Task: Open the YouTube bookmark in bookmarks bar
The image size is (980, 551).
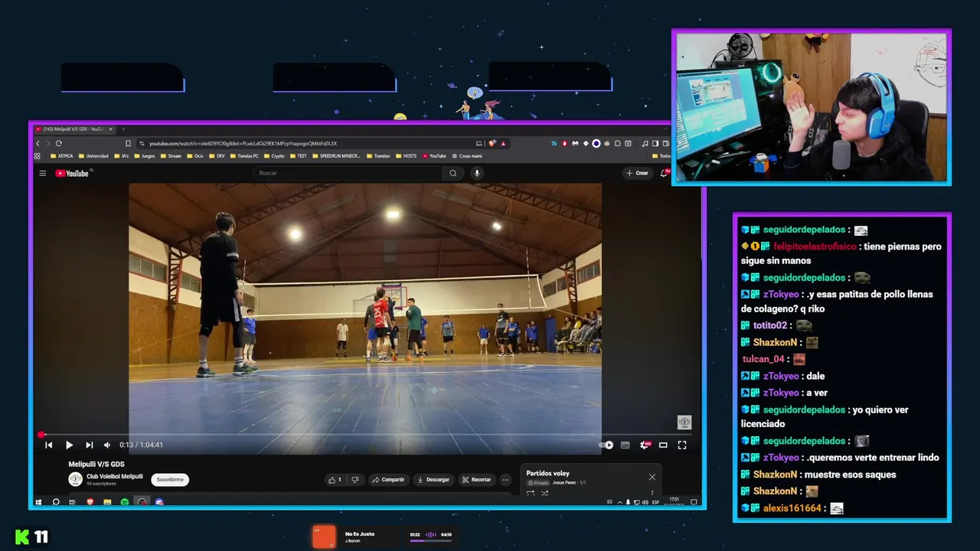Action: 433,156
